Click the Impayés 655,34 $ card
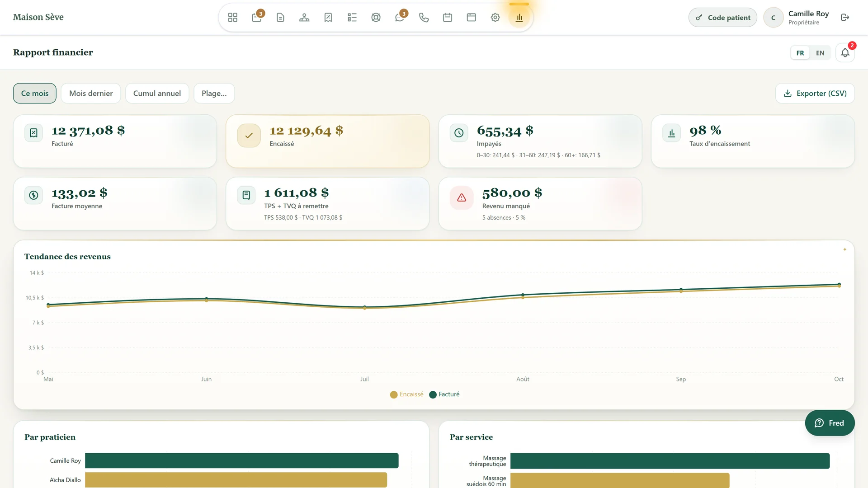 [540, 141]
